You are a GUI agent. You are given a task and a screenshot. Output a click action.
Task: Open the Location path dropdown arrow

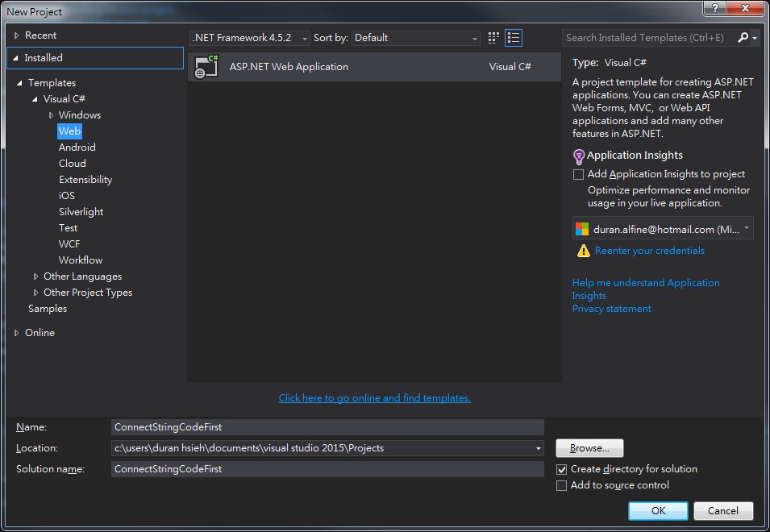(539, 448)
